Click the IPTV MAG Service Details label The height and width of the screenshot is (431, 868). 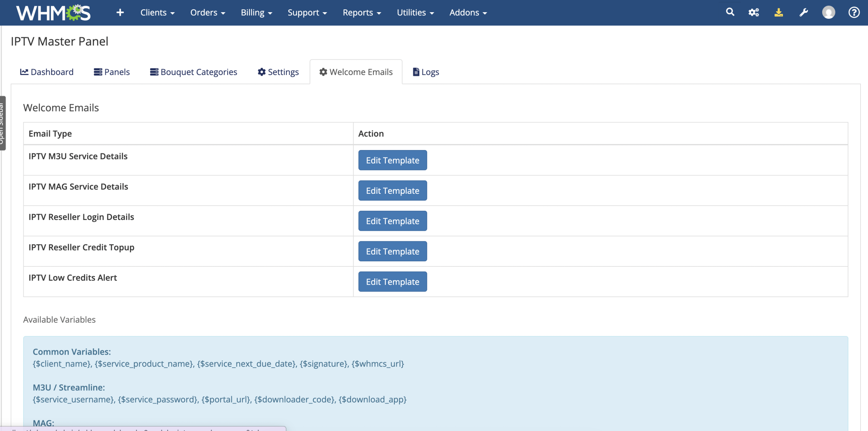click(x=78, y=187)
